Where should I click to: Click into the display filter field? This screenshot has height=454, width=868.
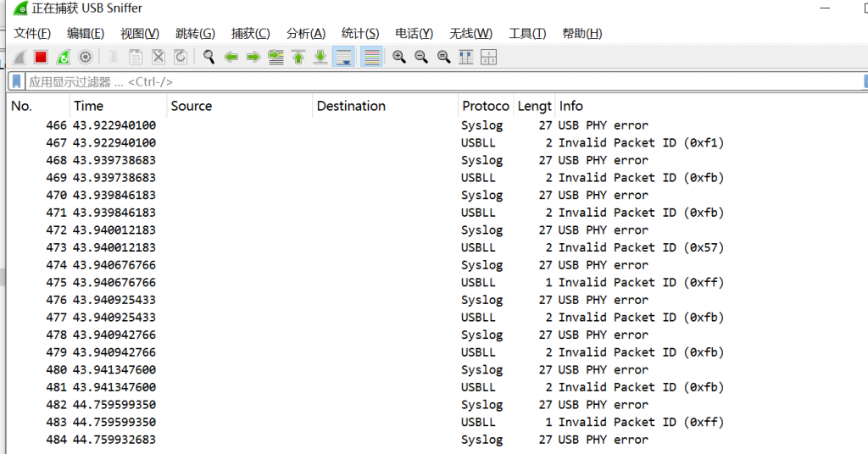click(x=442, y=82)
